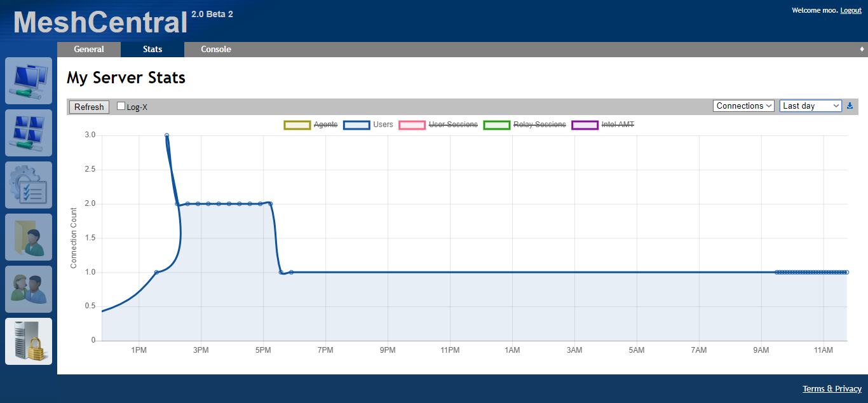Open the server padlock sidebar icon
This screenshot has height=403, width=868.
pos(29,341)
